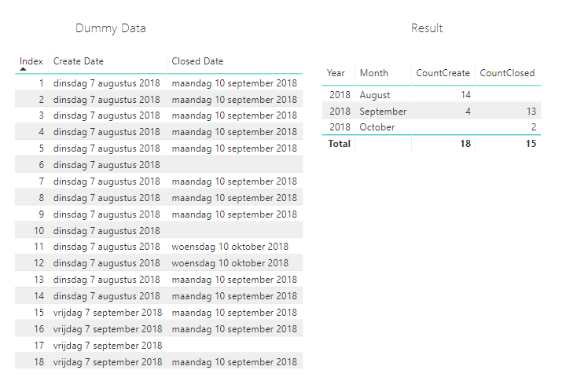
Task: Click closed date of index 7 row
Action: click(234, 181)
